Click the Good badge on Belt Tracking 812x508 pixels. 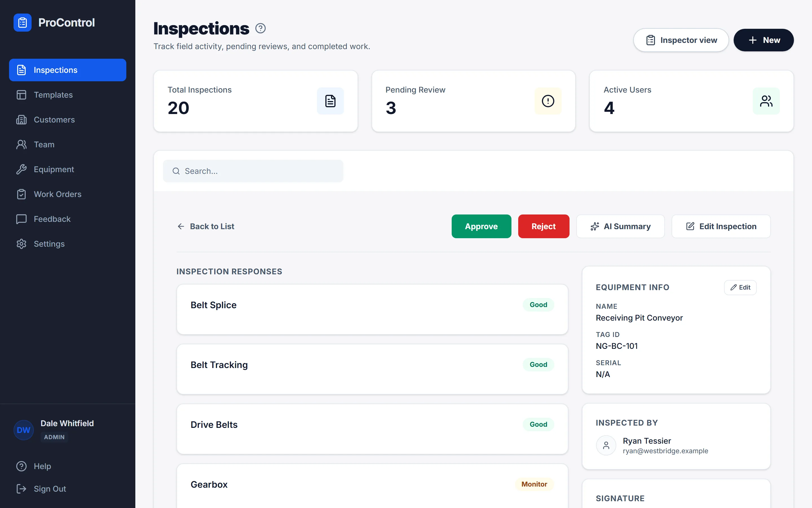(x=538, y=365)
